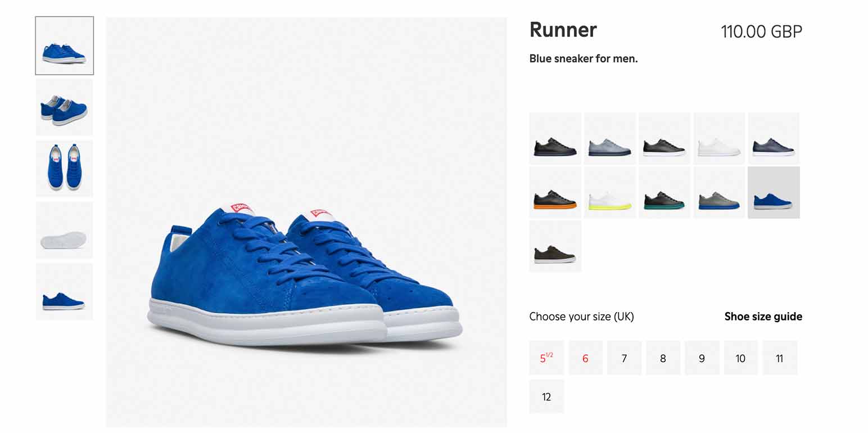868x433 pixels.
Task: Select the grey-blue sneaker in top row
Action: coord(609,138)
